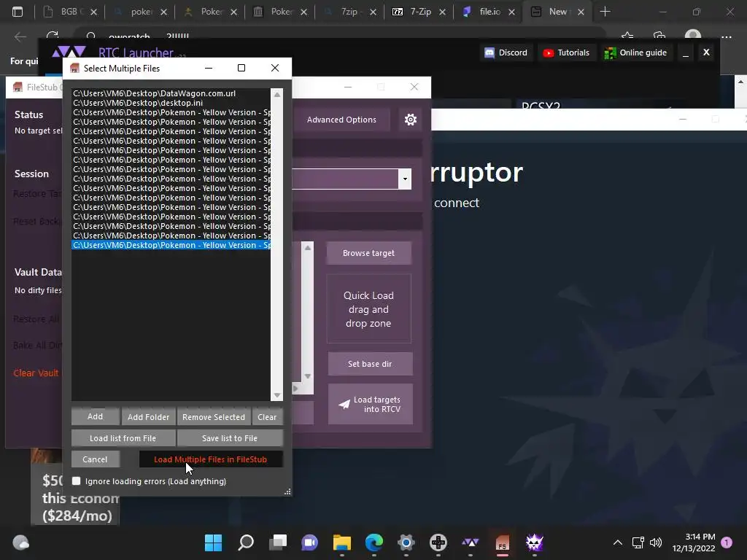
Task: Open FileStub settings gear icon
Action: tap(410, 120)
